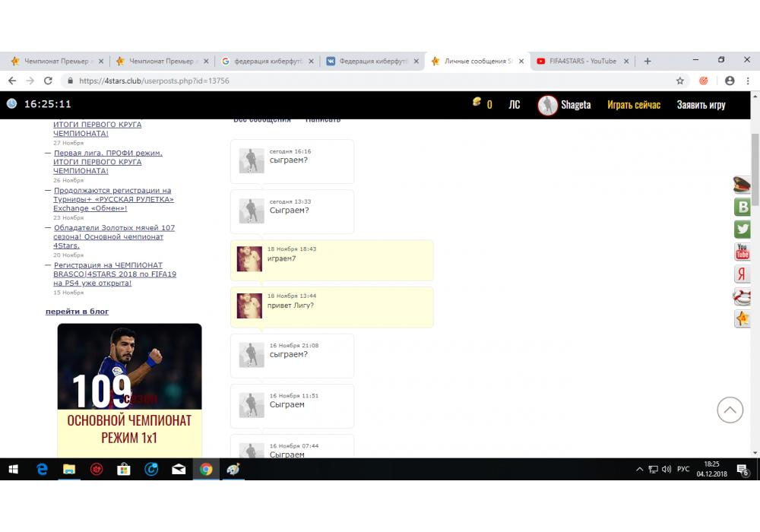Viewport: 760px width, 532px height.
Task: Click the Yandex sidebar icon
Action: [743, 274]
